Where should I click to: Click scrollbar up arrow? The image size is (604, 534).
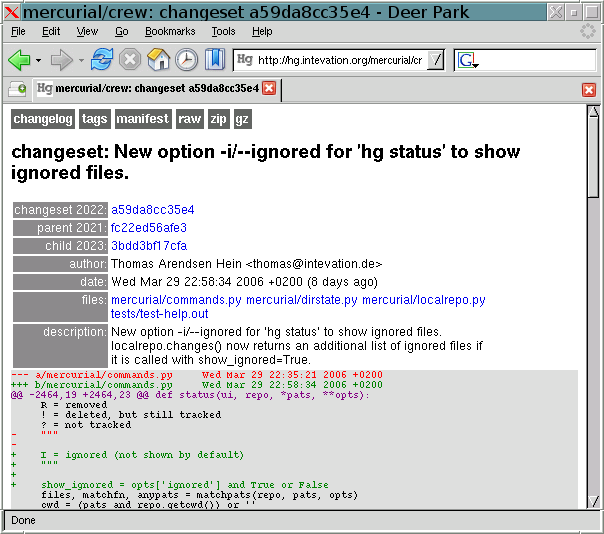(594, 112)
